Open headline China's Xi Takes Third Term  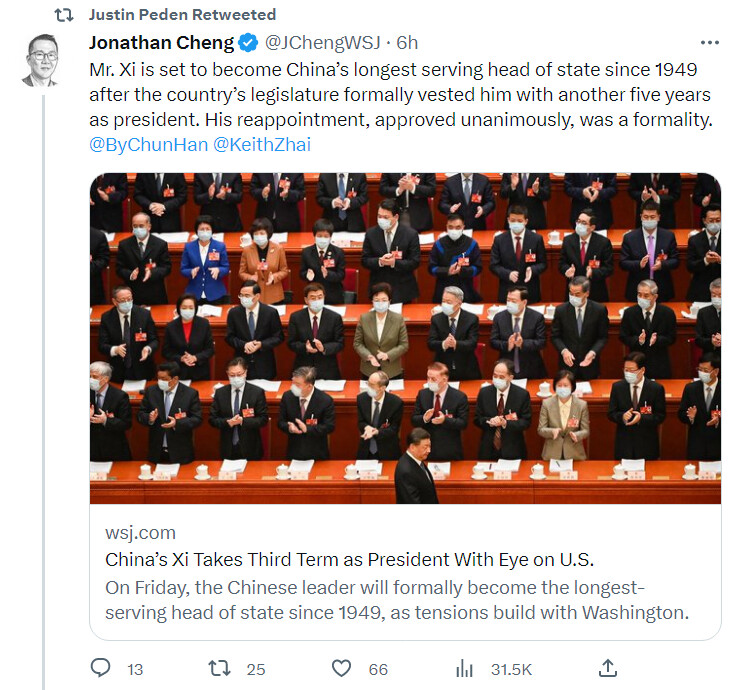(x=349, y=560)
